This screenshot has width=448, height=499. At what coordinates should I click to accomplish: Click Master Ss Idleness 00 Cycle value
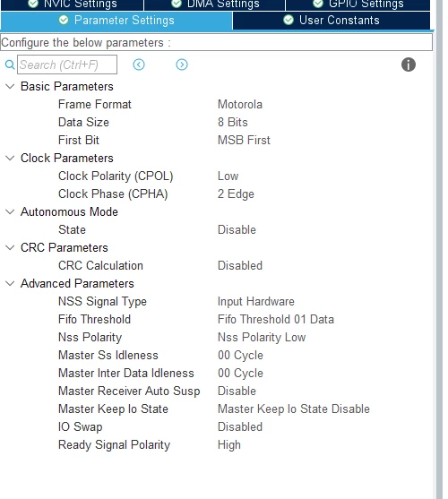[240, 355]
